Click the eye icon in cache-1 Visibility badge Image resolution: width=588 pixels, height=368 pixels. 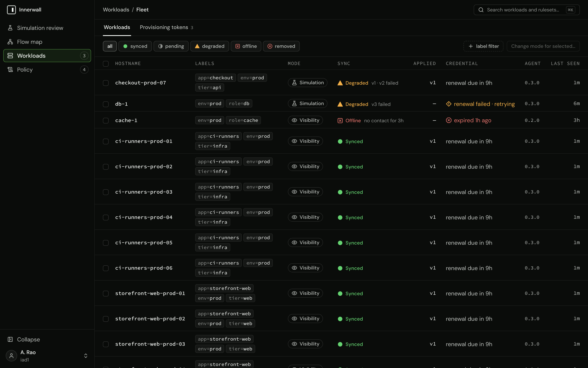click(x=294, y=120)
